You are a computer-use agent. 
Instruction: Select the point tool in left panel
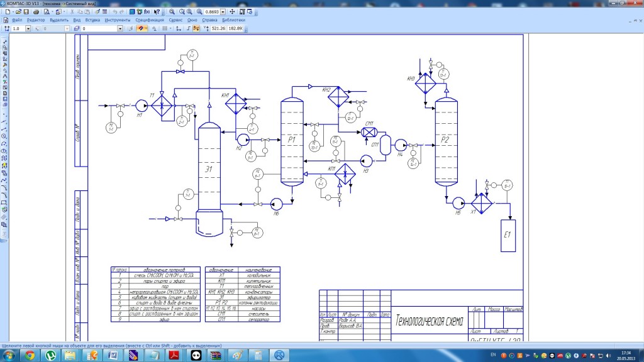4,114
